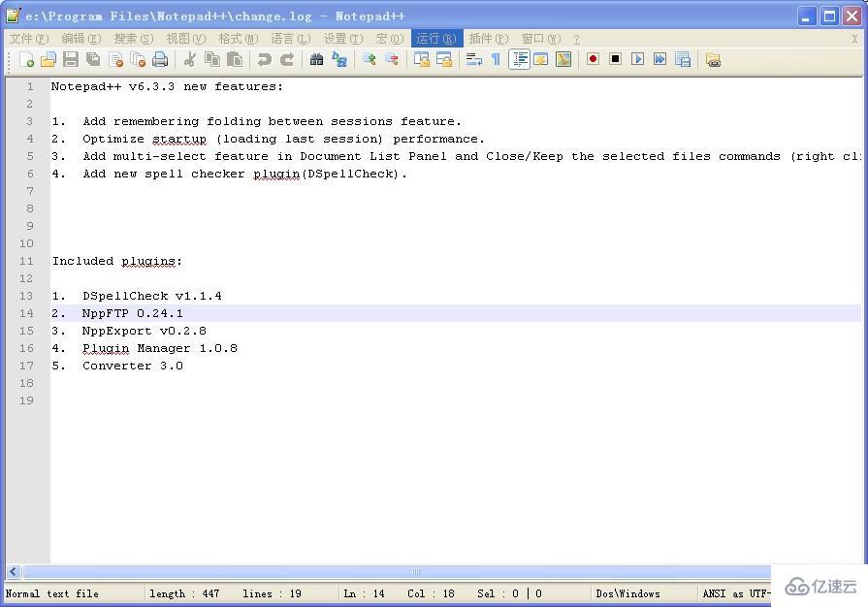868x607 pixels.
Task: Open the Replace dialog icon
Action: [x=339, y=60]
